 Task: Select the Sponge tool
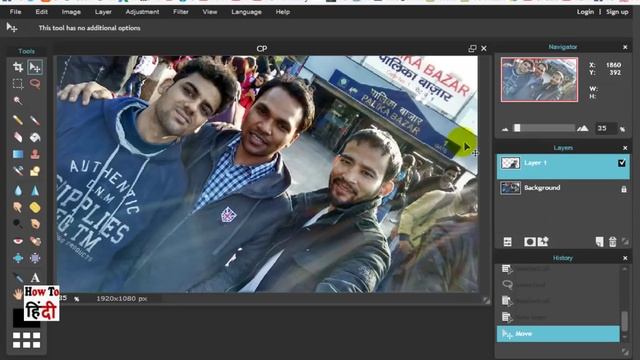click(35, 207)
